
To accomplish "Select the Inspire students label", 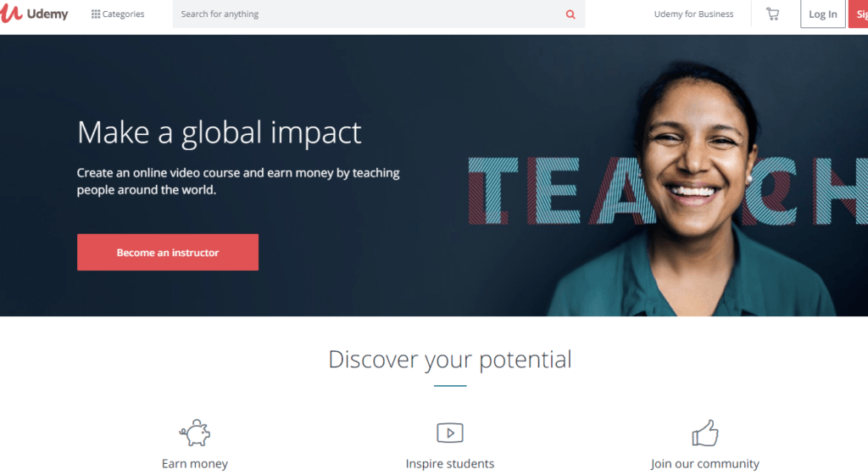I will (x=450, y=463).
